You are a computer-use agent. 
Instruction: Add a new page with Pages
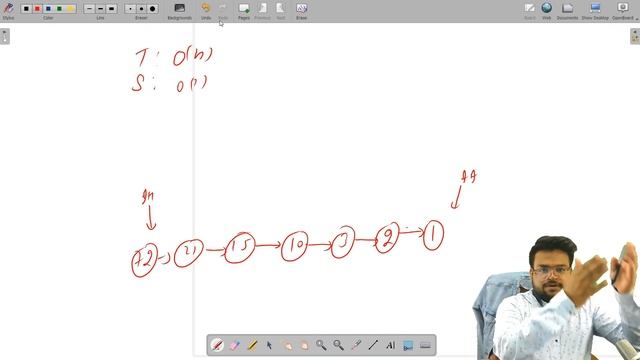[244, 11]
